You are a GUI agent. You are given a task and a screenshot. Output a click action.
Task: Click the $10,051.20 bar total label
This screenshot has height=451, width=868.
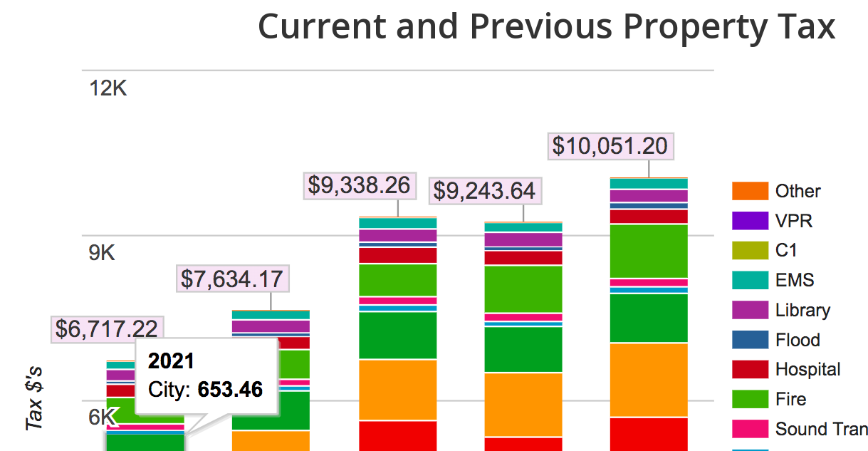pos(610,147)
